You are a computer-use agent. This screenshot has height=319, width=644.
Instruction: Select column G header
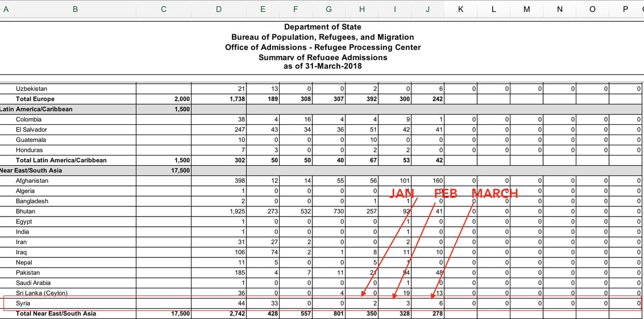tap(329, 9)
